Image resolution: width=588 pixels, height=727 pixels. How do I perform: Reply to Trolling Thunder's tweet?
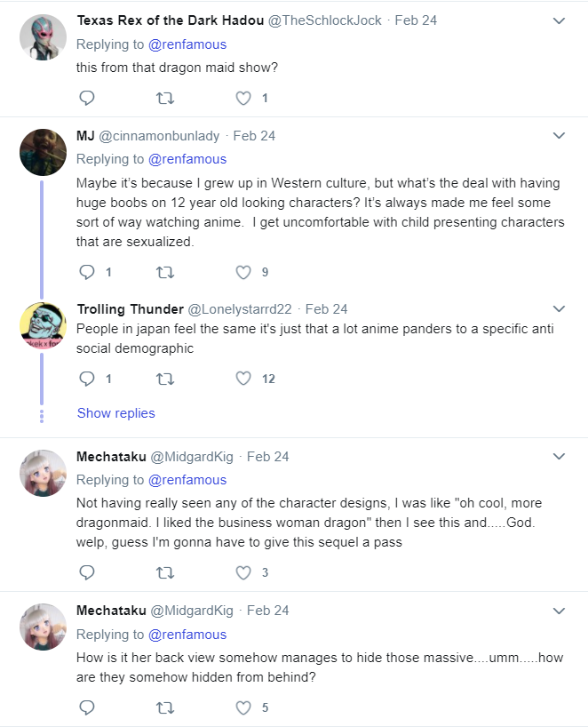coord(87,379)
